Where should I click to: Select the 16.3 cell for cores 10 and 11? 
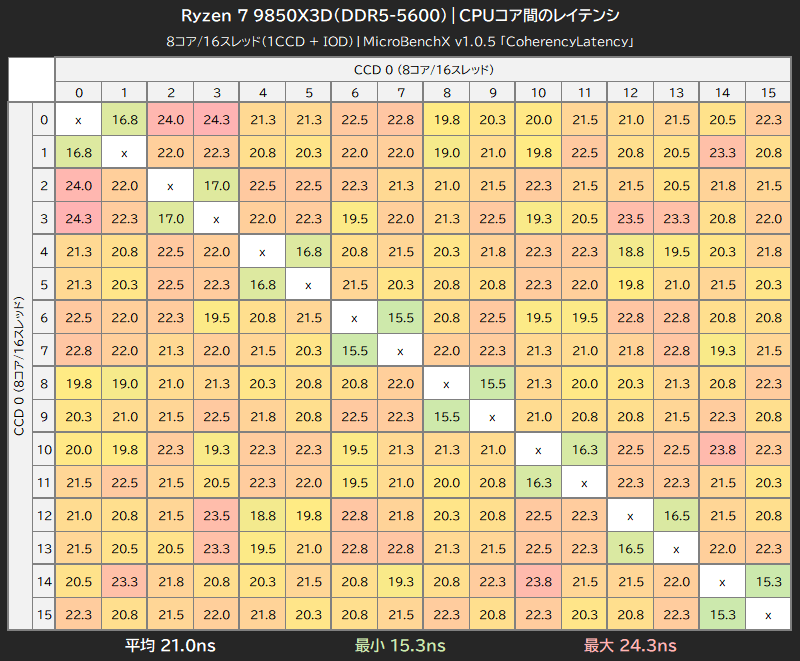tap(584, 449)
